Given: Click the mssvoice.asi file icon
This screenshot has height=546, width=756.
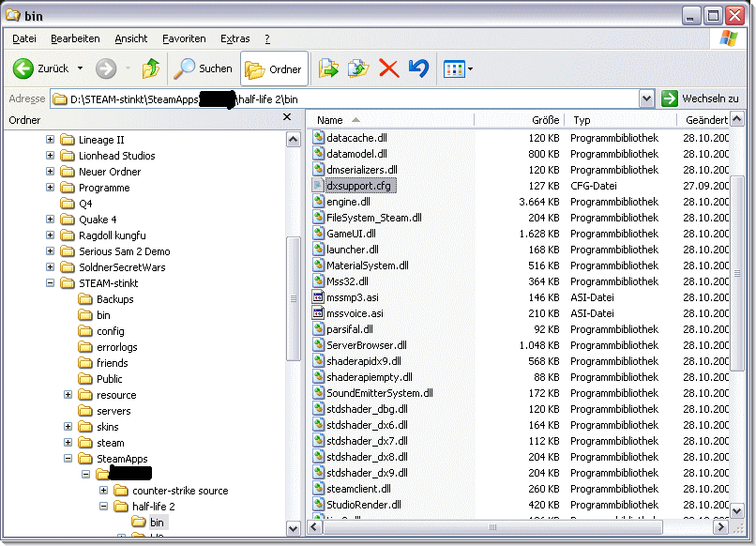Looking at the screenshot, I should (x=318, y=313).
